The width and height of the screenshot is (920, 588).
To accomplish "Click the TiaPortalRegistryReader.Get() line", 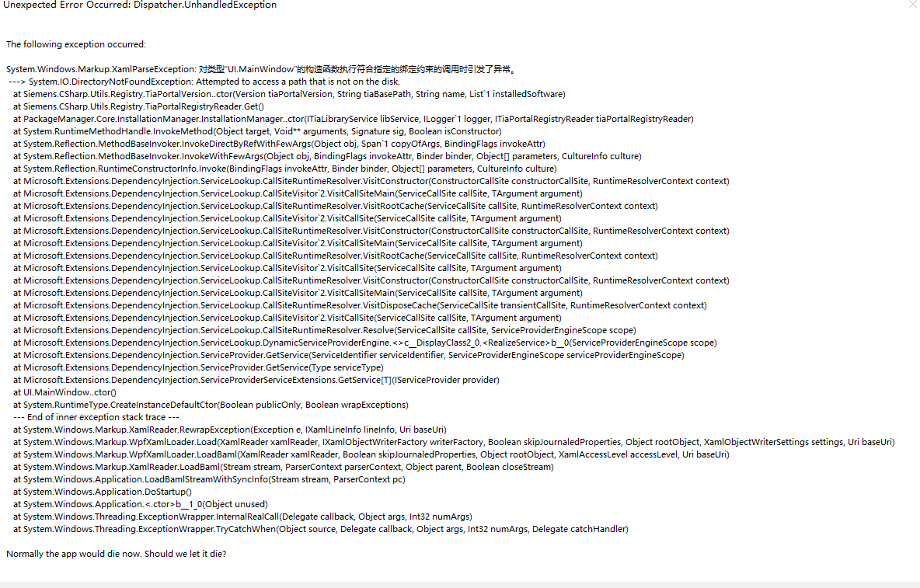I will coord(138,106).
